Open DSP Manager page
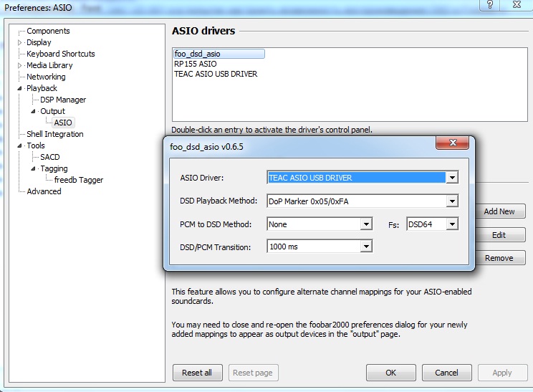Viewport: 533px width, 392px height. click(63, 100)
